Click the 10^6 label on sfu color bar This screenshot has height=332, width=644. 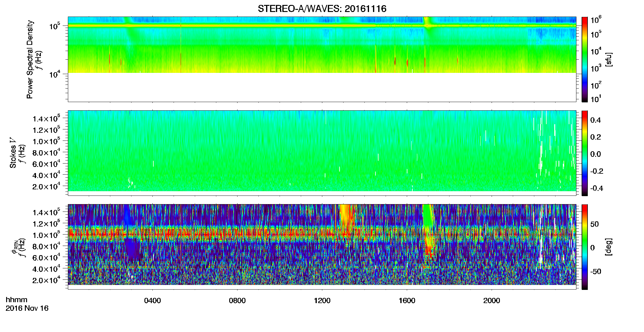click(x=596, y=20)
